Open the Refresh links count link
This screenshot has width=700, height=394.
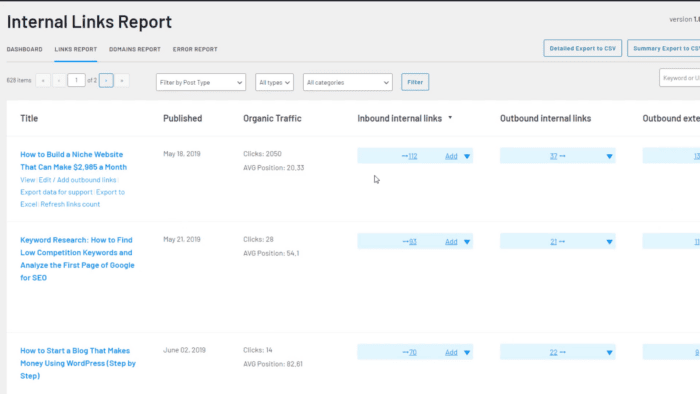point(70,204)
